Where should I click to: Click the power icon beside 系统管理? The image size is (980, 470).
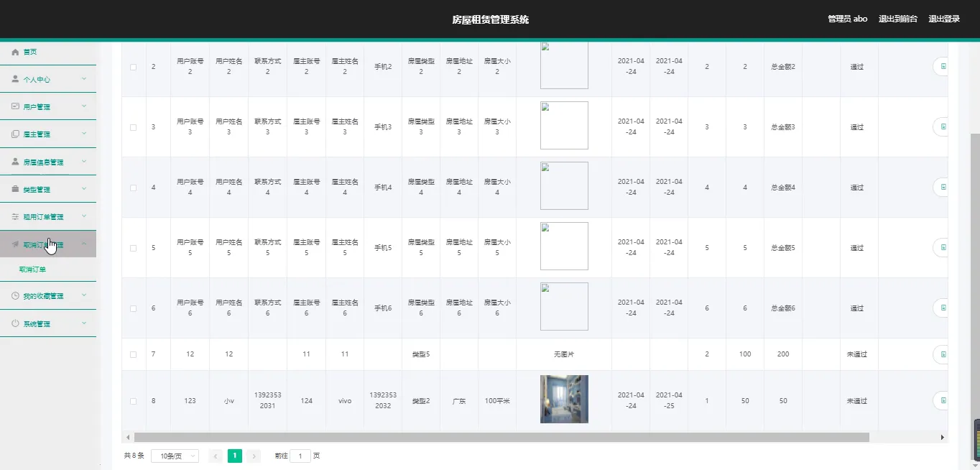click(x=15, y=323)
